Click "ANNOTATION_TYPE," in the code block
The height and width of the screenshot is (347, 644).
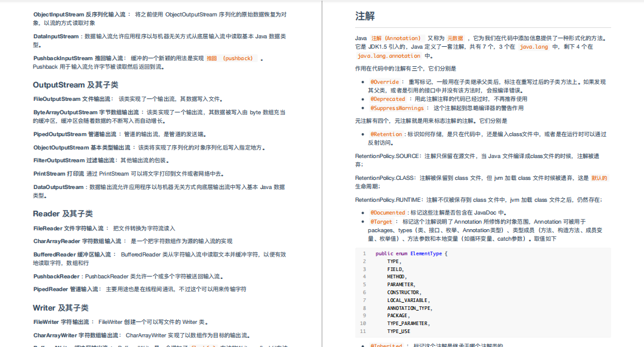409,308
